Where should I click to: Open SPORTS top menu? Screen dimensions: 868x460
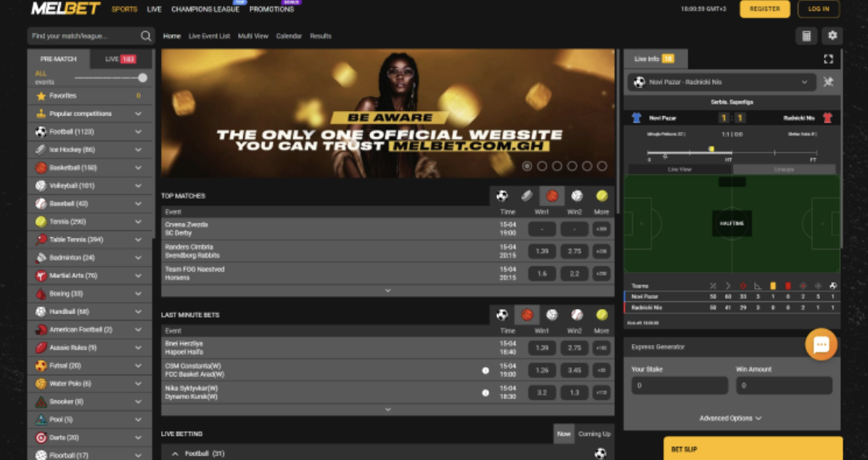click(x=125, y=9)
